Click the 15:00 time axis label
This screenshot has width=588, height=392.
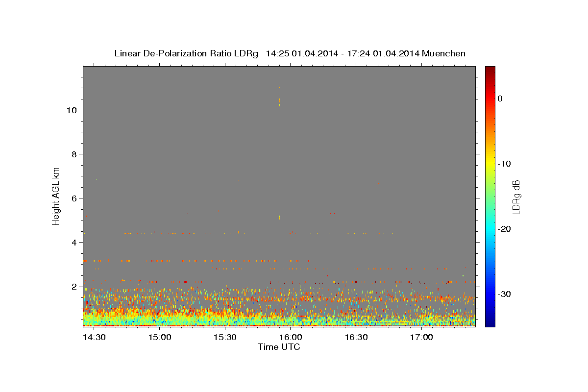[x=159, y=338]
